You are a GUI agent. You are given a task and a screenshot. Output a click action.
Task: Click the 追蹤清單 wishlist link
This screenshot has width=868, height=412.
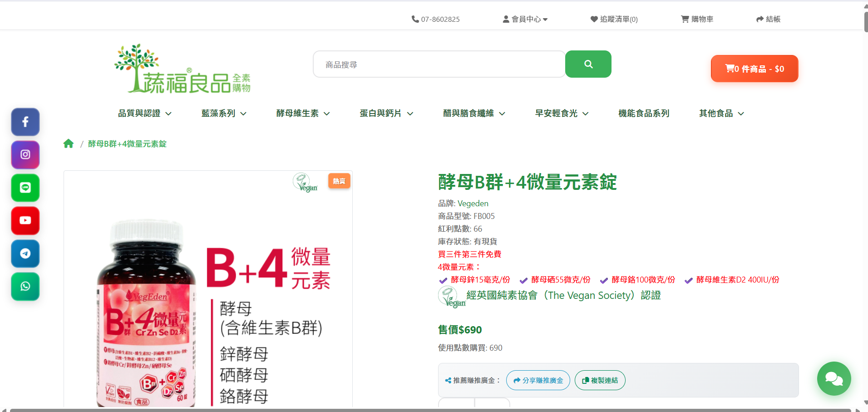614,19
